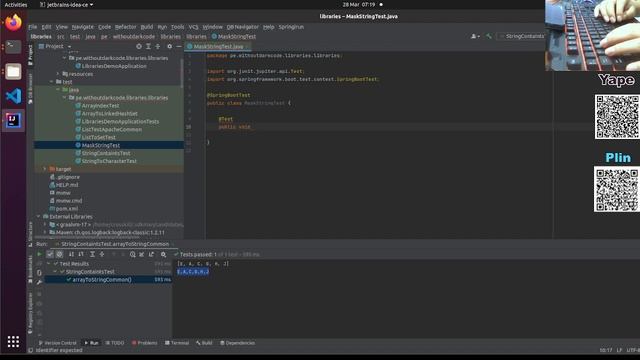Toggle Show Passed tests filter
640x360 pixels.
point(50,254)
